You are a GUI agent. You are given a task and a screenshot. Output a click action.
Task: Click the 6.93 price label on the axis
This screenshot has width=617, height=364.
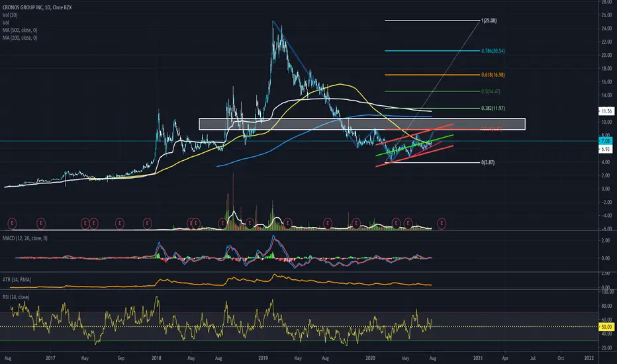coord(606,149)
